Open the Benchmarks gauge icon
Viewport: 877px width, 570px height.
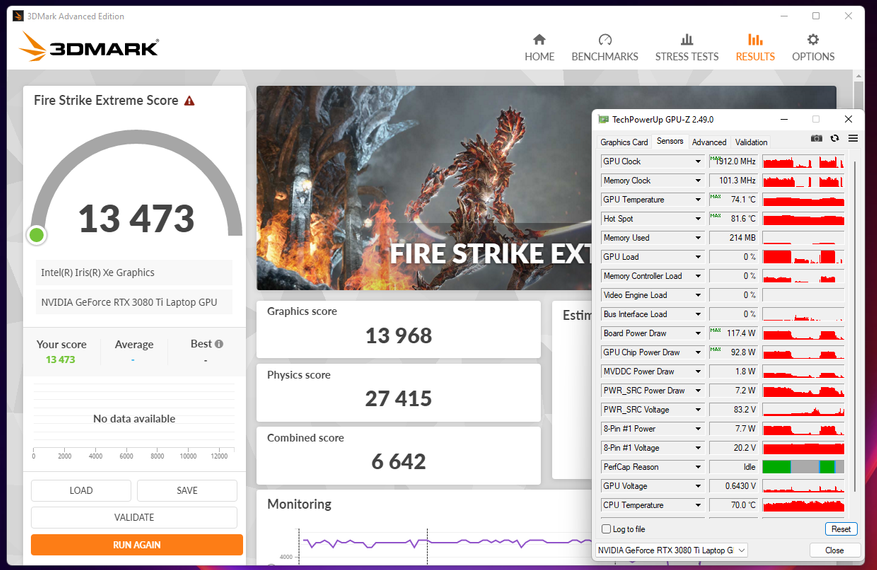click(x=605, y=40)
